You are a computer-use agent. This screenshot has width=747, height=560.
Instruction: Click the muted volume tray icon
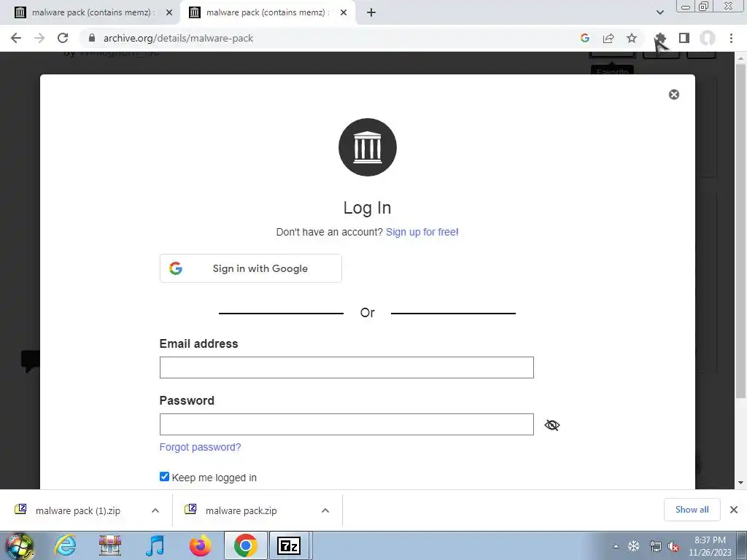click(673, 546)
